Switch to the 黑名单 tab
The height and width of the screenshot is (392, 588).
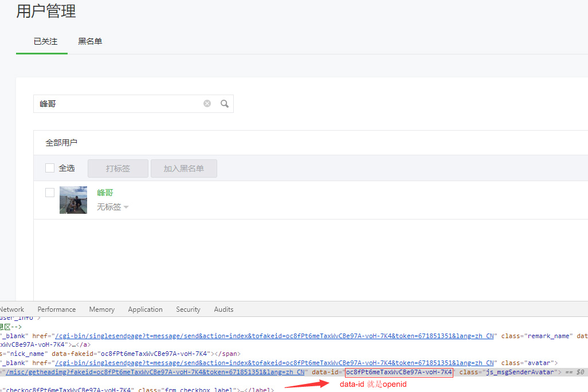click(90, 42)
